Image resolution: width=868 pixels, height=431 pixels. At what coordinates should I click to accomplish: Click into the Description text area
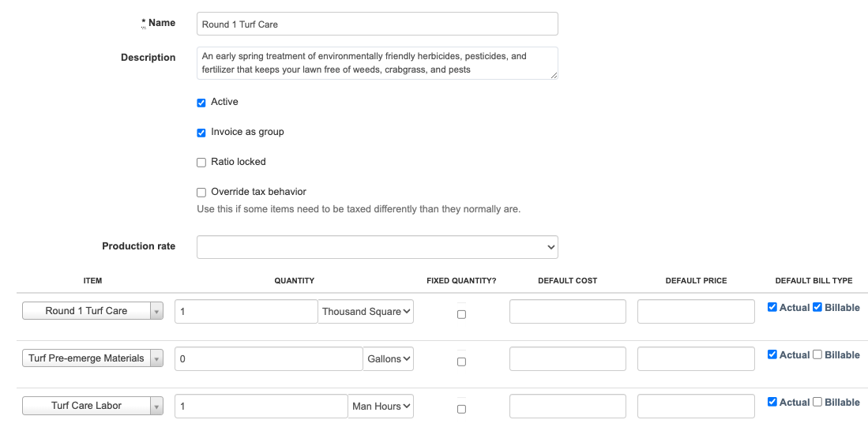[377, 62]
